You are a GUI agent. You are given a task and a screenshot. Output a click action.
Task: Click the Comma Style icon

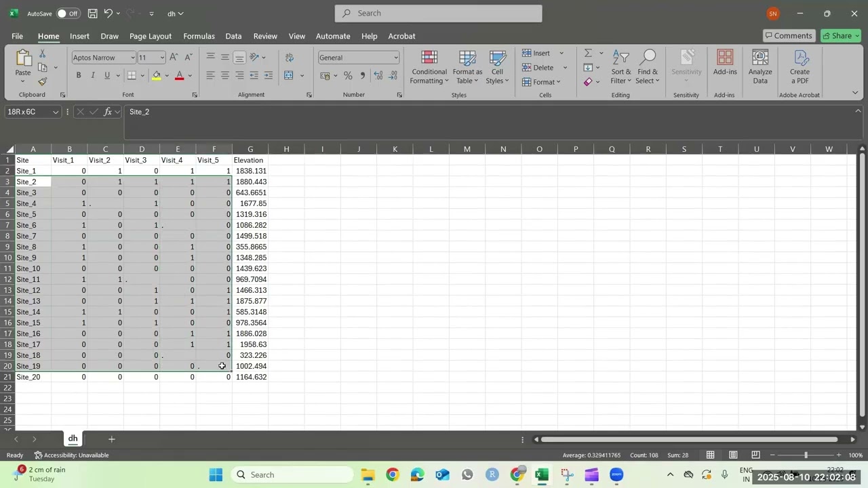point(363,76)
